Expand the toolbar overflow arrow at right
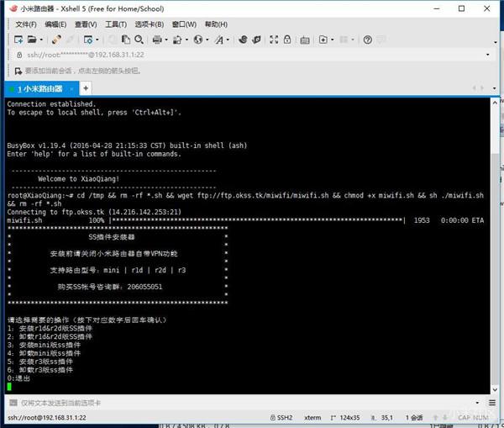504x428 pixels. pyautogui.click(x=496, y=42)
